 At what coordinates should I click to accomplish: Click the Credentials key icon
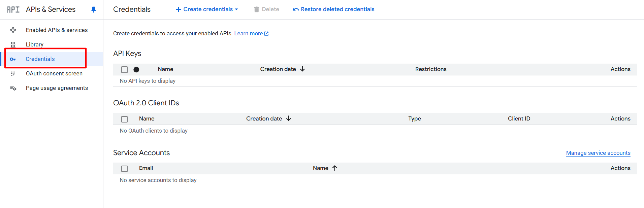[x=13, y=59]
